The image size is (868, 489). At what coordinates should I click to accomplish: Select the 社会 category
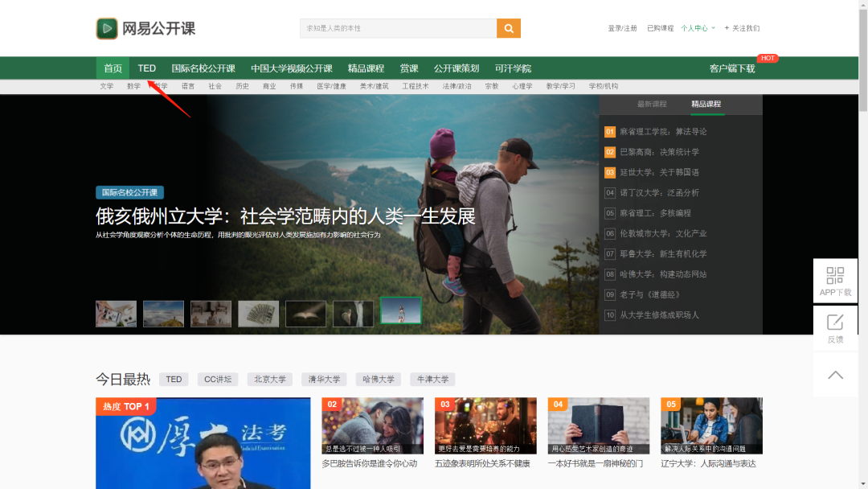click(215, 86)
